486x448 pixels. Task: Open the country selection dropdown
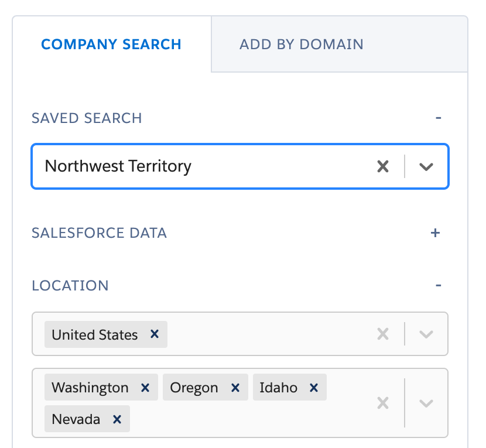[x=426, y=334]
